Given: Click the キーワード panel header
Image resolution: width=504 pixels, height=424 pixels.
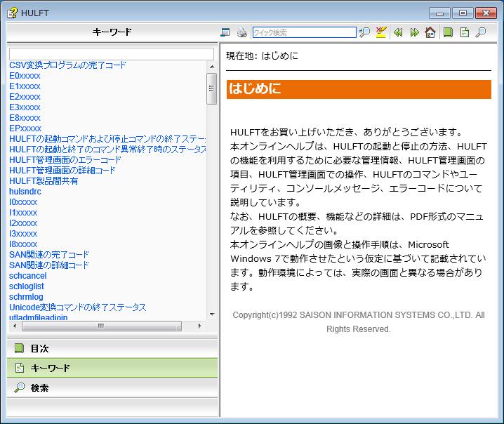Looking at the screenshot, I should [112, 32].
